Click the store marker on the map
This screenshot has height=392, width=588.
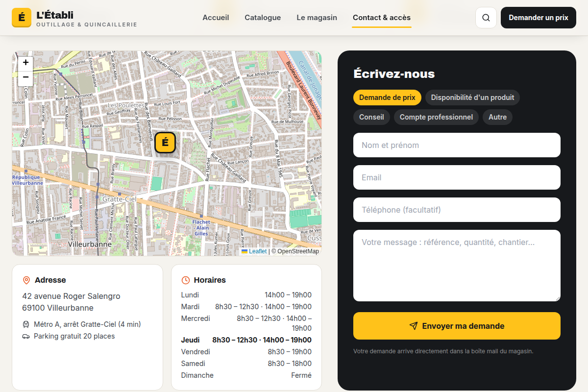click(165, 143)
